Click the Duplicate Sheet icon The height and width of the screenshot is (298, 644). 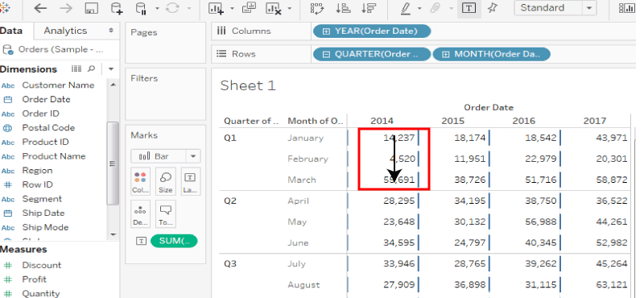(249, 8)
